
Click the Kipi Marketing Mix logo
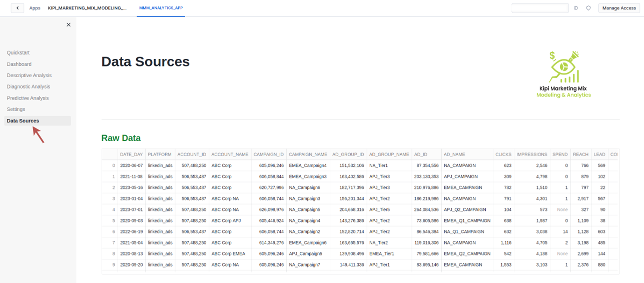pos(563,74)
